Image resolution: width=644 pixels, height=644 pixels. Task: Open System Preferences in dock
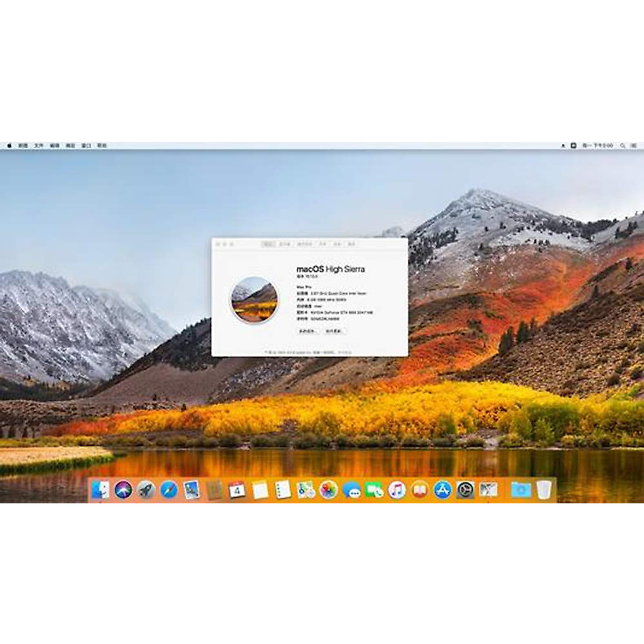click(465, 489)
